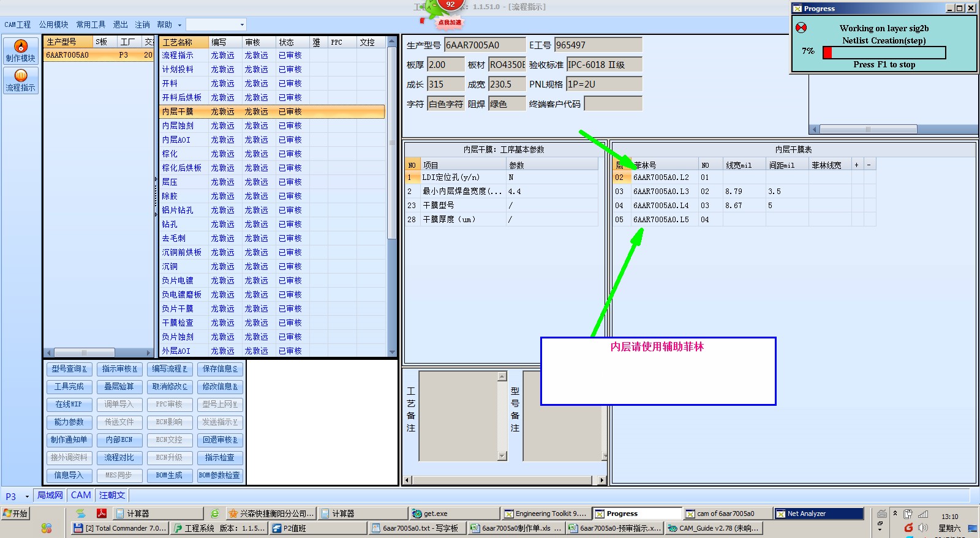Screen dimensions: 980x538
Task: Click the 回退审核B button
Action: (220, 439)
